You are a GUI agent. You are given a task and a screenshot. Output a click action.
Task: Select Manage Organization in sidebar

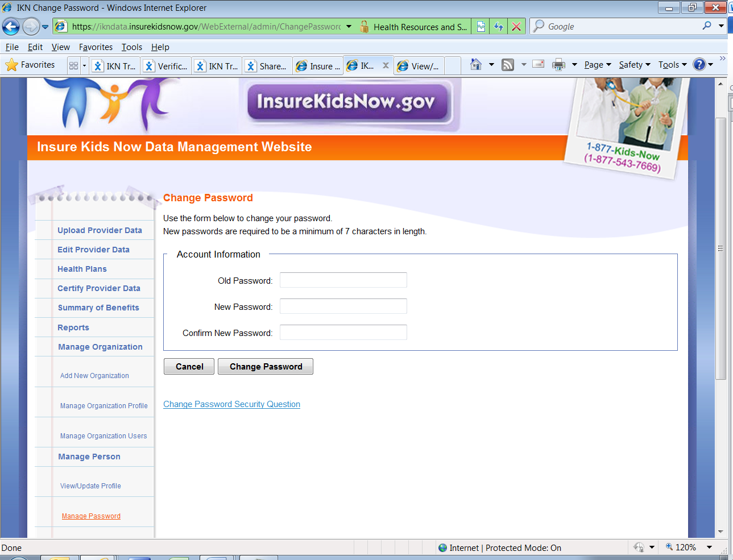[100, 347]
